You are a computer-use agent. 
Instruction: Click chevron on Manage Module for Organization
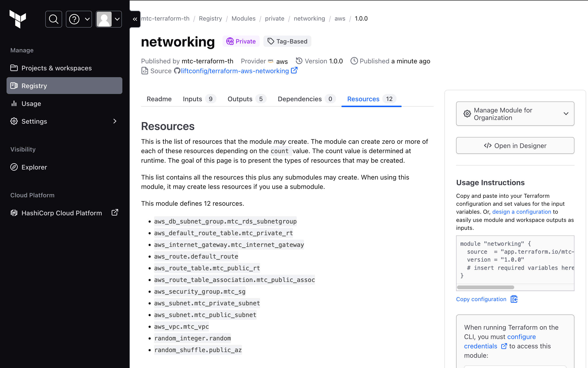tap(566, 114)
